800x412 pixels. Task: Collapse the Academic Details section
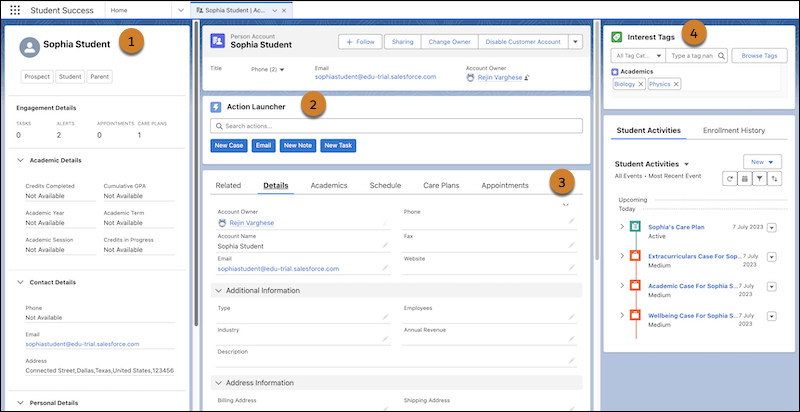pos(20,160)
